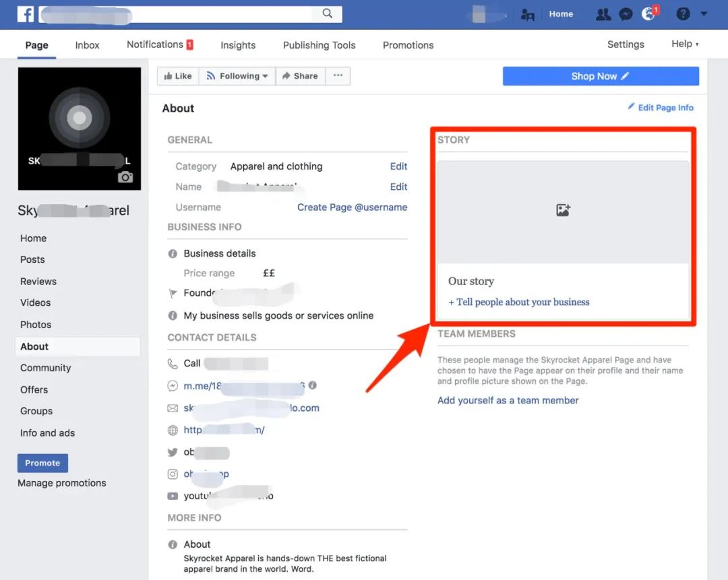Open the Promotions tab

[x=408, y=45]
